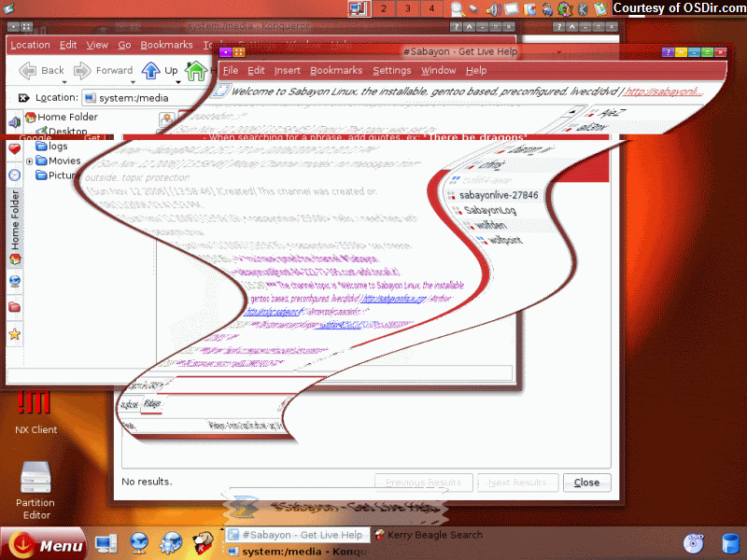Go up one level with the Up arrow

pos(151,71)
